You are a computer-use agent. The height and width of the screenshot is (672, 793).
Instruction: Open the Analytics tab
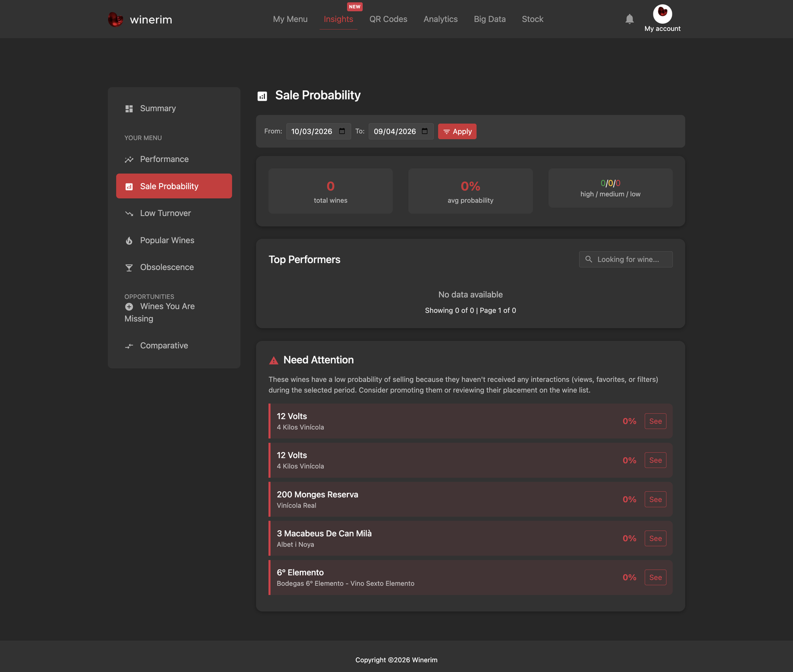pyautogui.click(x=440, y=19)
